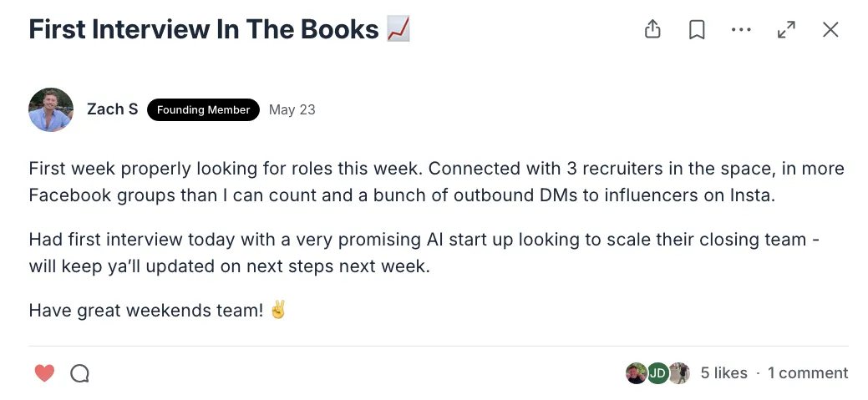Screen dimensions: 868x400
Task: Click the Have great weekends team text
Action: pyautogui.click(x=146, y=311)
